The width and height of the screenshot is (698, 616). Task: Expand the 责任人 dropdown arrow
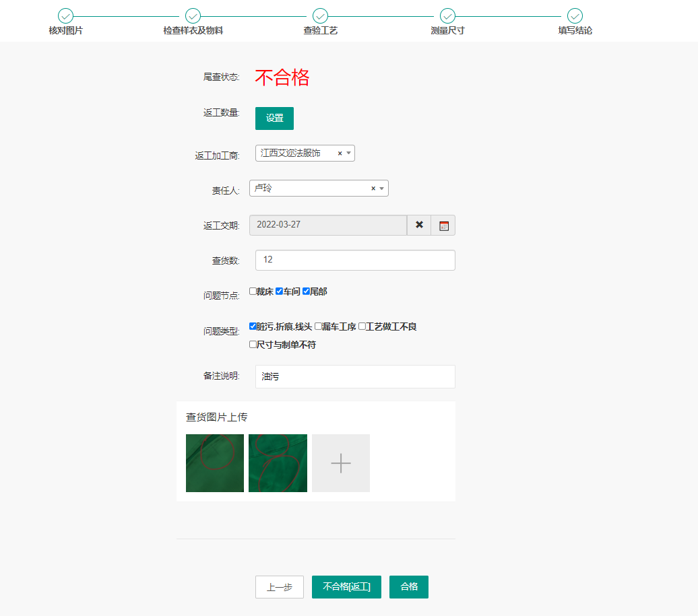[x=382, y=188]
